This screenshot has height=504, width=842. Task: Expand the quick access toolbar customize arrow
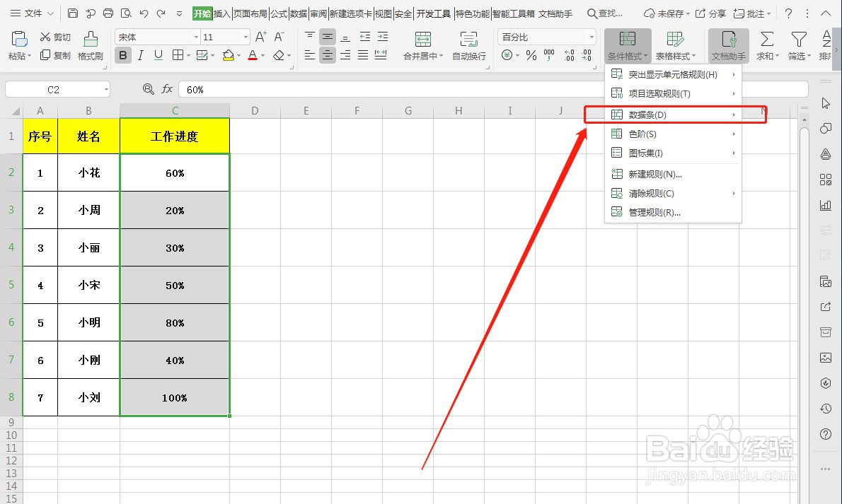179,13
